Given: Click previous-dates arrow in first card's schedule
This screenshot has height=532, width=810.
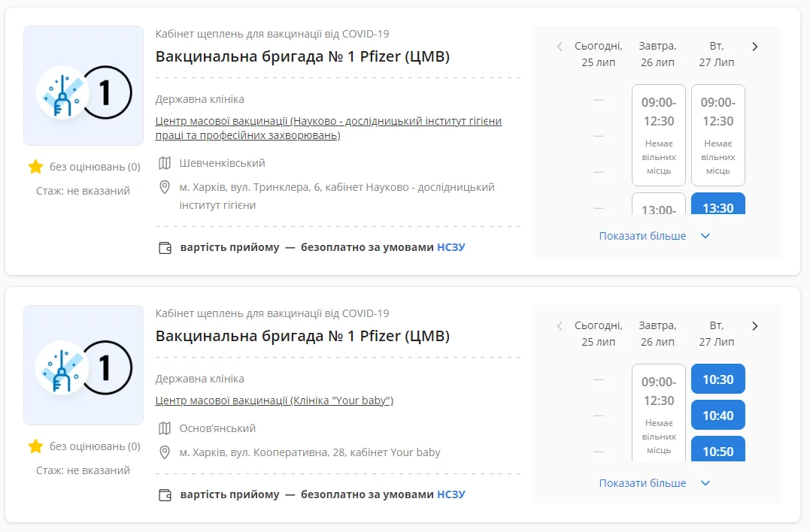Looking at the screenshot, I should tap(560, 47).
